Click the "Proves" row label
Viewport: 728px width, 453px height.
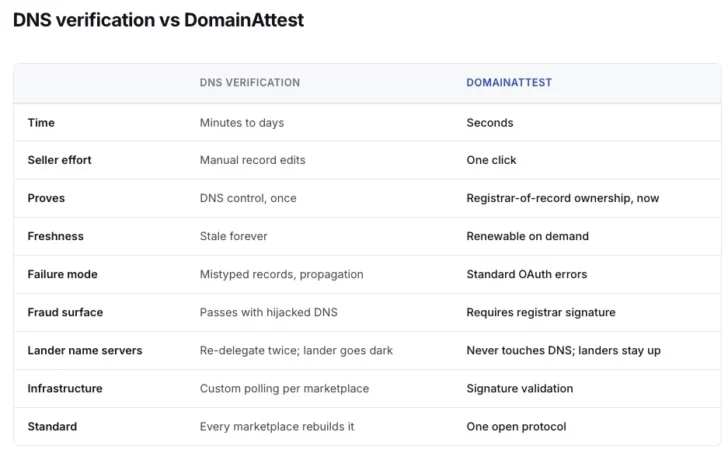click(x=46, y=198)
